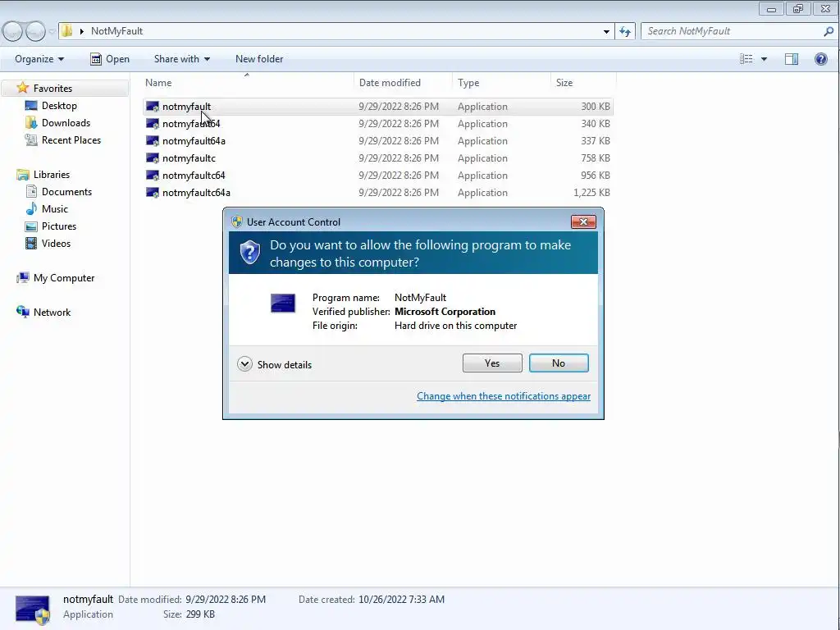Viewport: 840px width, 630px height.
Task: Open Downloads in Favorites
Action: click(66, 123)
